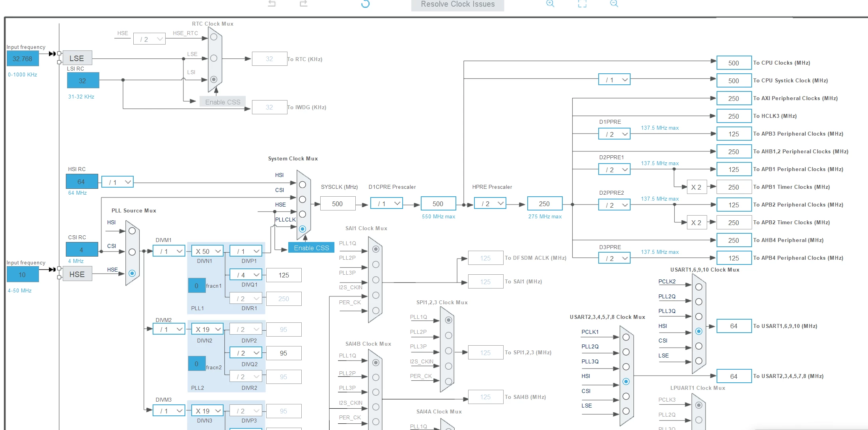Image resolution: width=868 pixels, height=430 pixels.
Task: Open the DIVN3 multiplier dropdown
Action: pos(207,411)
